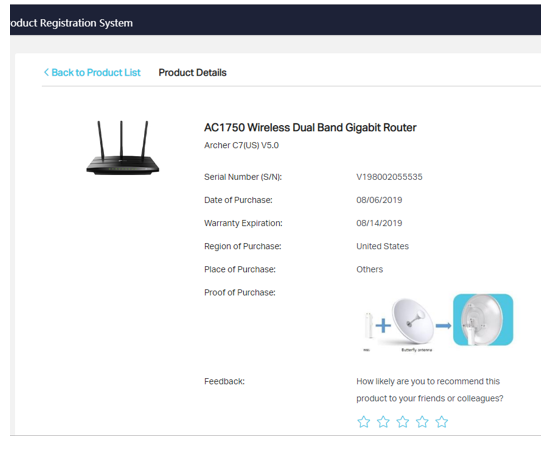Click the recommend-this-product feedback question text

pos(430,390)
